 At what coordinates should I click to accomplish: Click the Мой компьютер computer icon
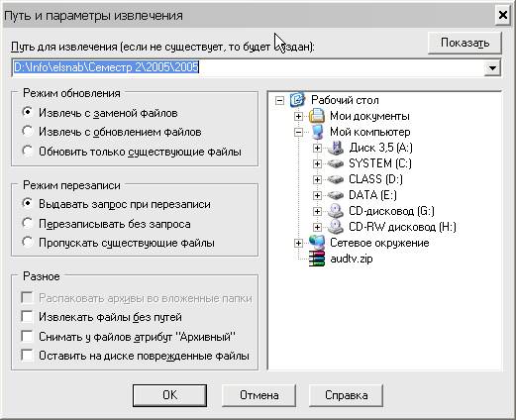point(317,132)
